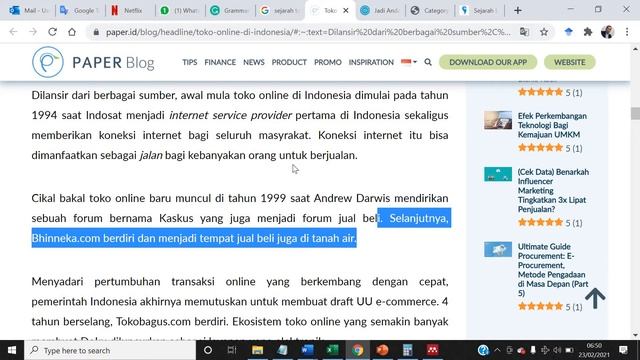Open the volume speaker tray icon

coord(557,350)
